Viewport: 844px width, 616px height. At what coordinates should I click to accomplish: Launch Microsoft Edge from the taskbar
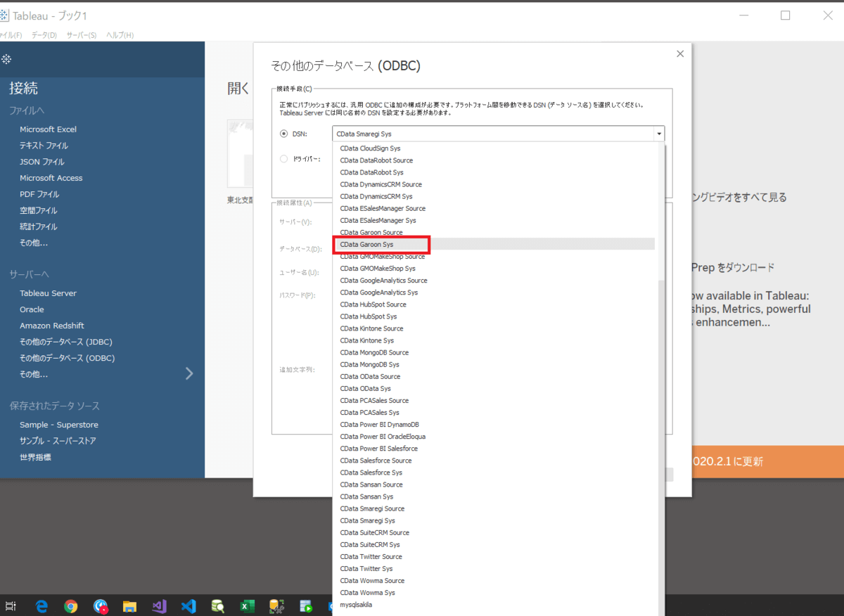tap(41, 605)
